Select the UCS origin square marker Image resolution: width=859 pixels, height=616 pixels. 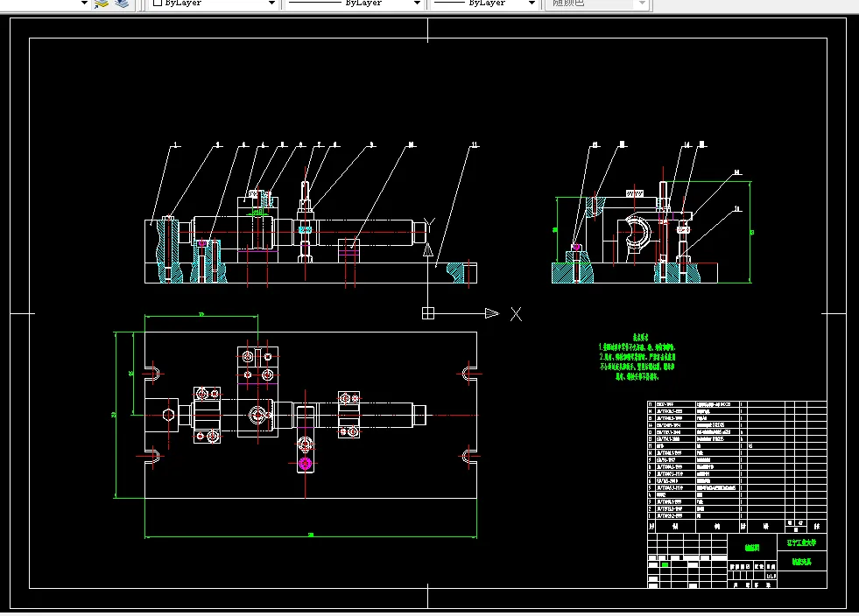(x=428, y=313)
